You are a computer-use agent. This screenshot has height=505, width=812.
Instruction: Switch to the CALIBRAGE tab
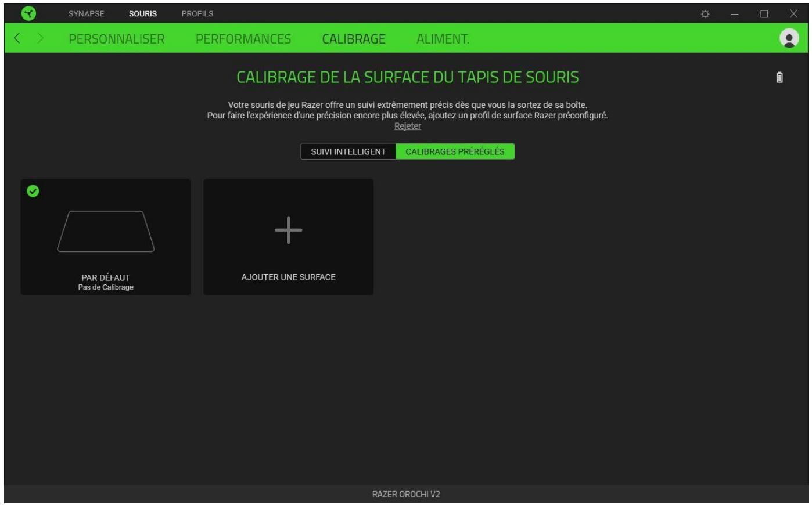click(x=354, y=39)
